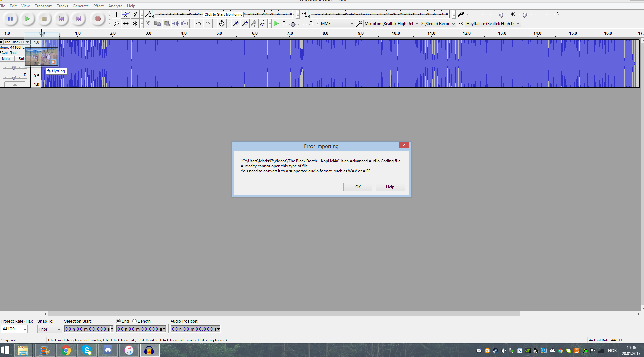Stop playback with the Stop button
Viewport: 644px width, 357px height.
click(44, 19)
